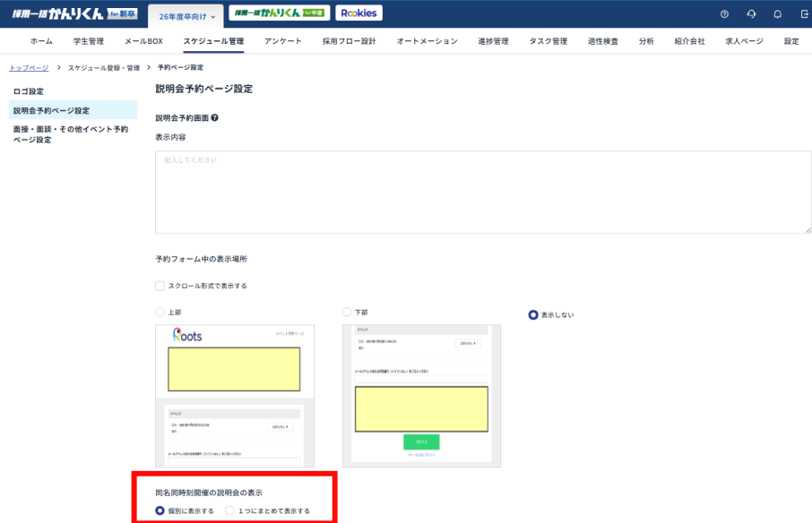Click the help question mark icon in header
The width and height of the screenshot is (812, 523).
click(724, 14)
